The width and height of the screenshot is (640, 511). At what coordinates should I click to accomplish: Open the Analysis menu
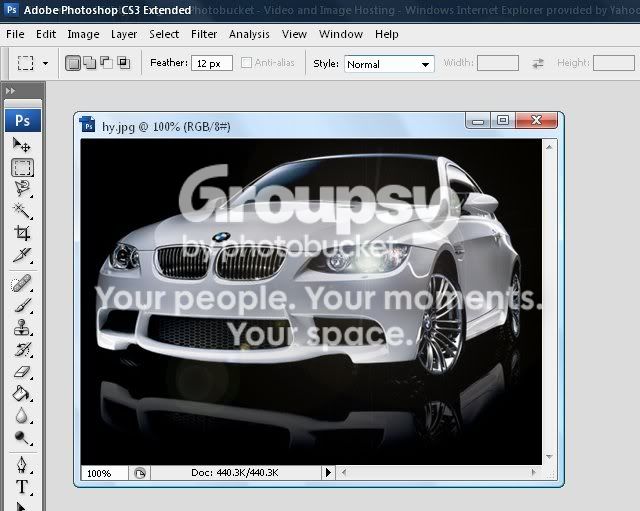[249, 34]
